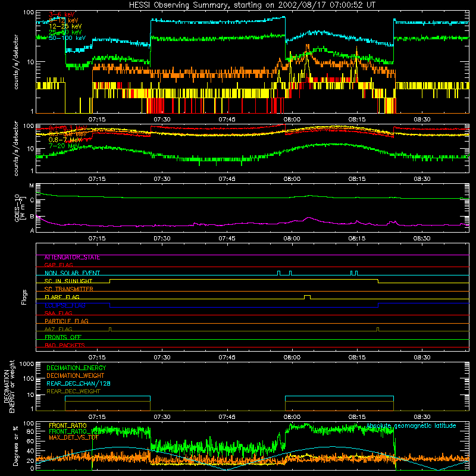This screenshot has width=476, height=476.
Task: Click the counts/s/detector label of top panel
Action: [16, 62]
